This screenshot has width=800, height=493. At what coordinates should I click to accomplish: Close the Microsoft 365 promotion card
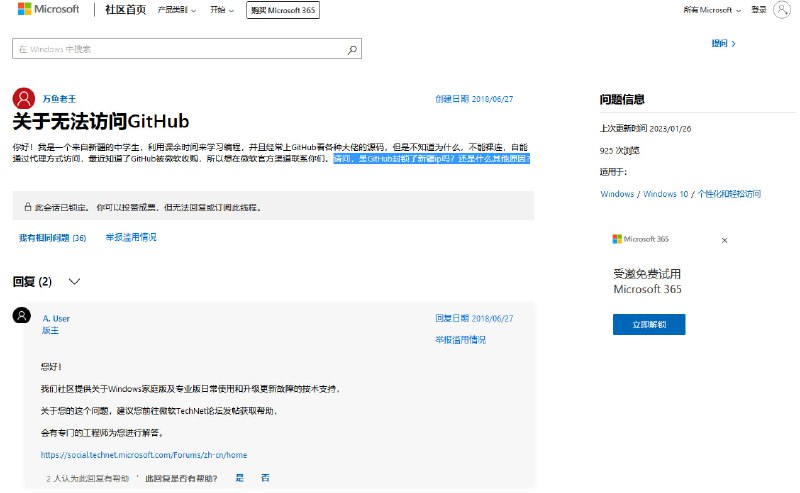pyautogui.click(x=724, y=240)
